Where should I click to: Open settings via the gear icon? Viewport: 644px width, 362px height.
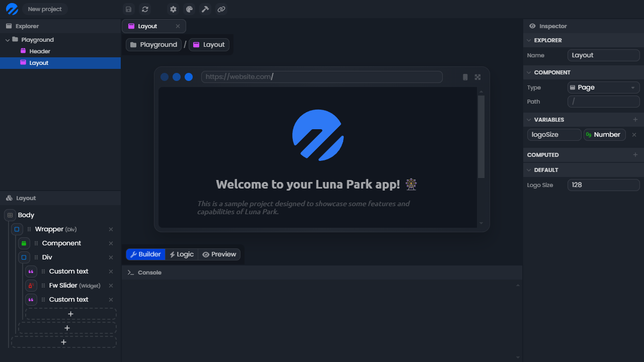(x=173, y=9)
